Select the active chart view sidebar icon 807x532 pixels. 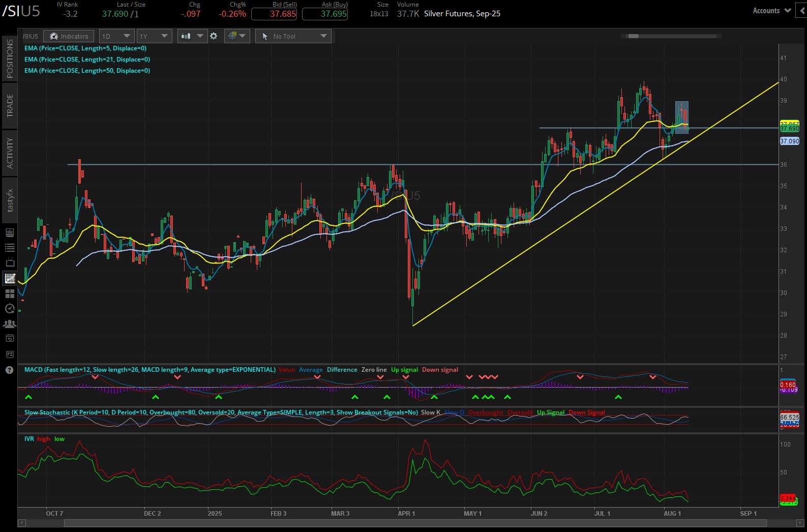[10, 278]
